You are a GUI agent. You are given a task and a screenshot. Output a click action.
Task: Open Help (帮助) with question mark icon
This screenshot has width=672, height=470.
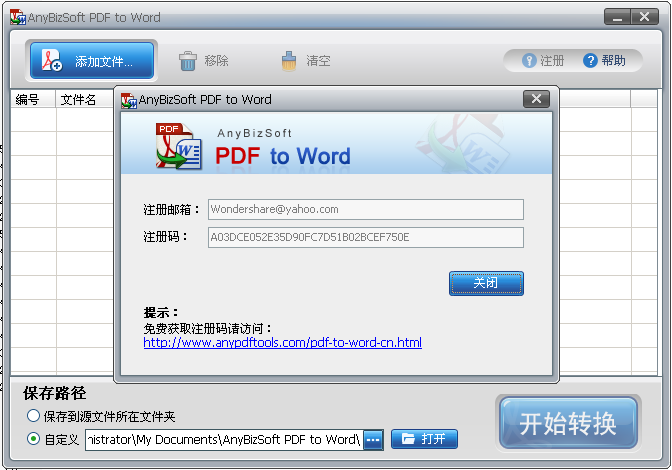[604, 61]
